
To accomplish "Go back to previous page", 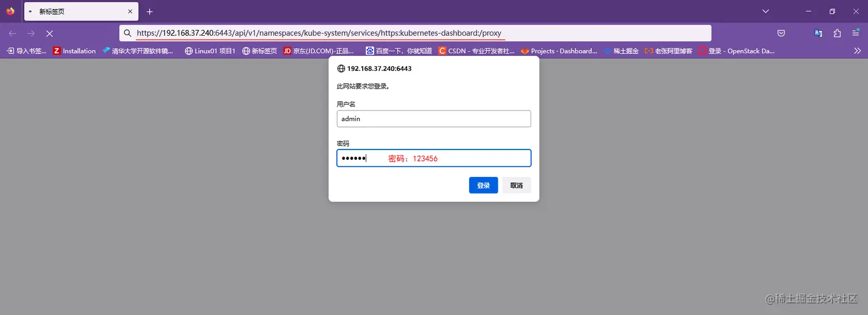I will 13,33.
